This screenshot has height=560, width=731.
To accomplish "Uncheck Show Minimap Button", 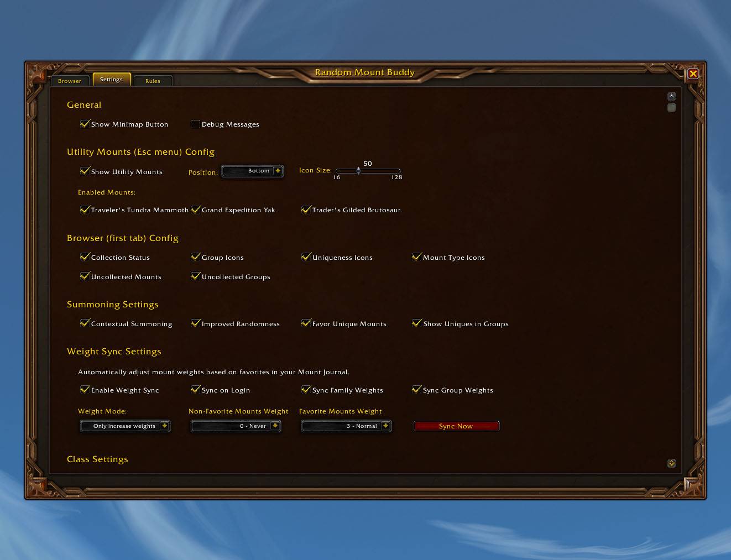I will point(85,124).
